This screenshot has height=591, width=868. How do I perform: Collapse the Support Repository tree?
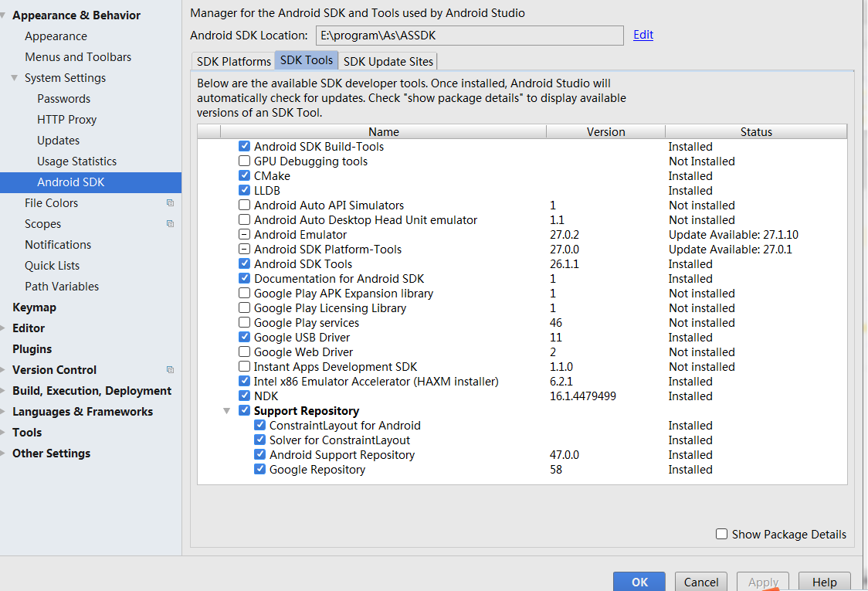click(227, 410)
